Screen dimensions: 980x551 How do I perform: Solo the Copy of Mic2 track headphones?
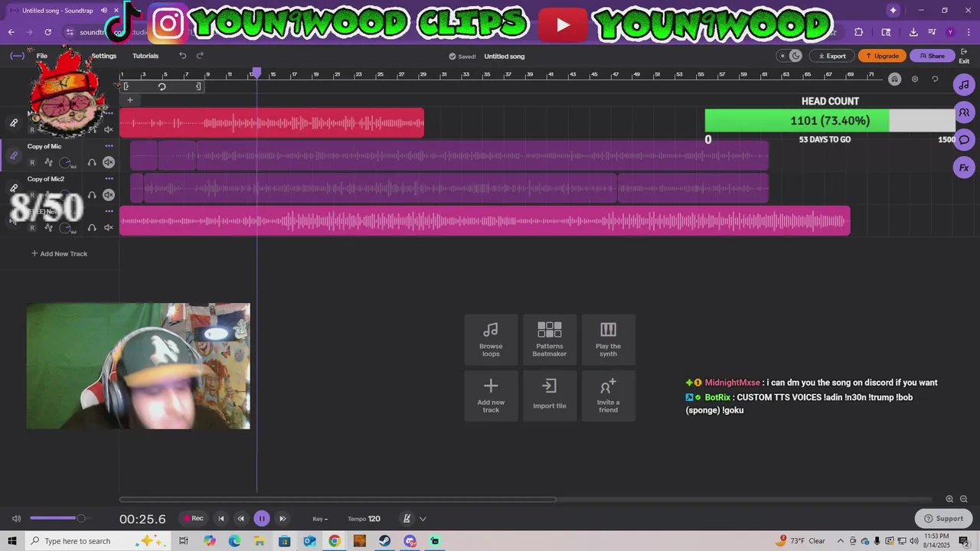[92, 195]
